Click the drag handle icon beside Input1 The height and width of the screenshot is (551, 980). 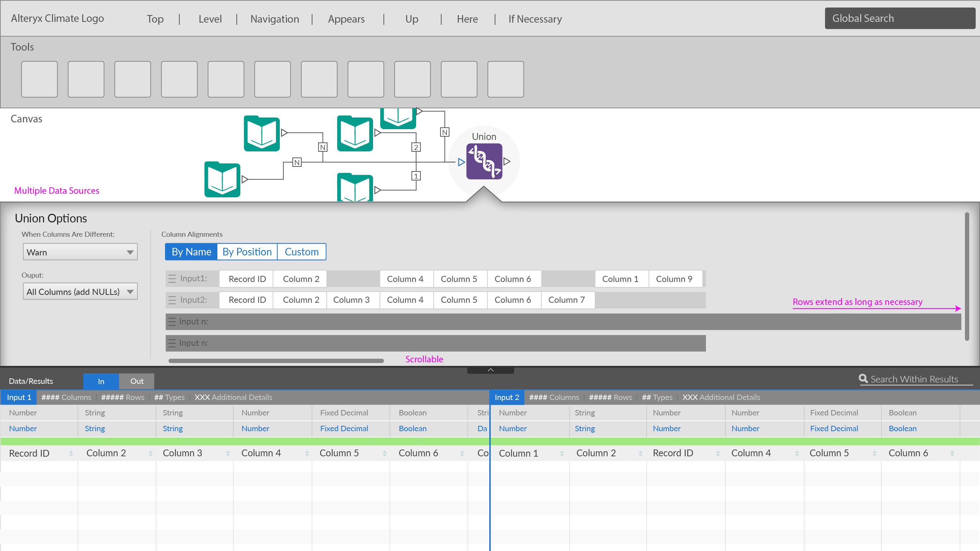point(172,278)
